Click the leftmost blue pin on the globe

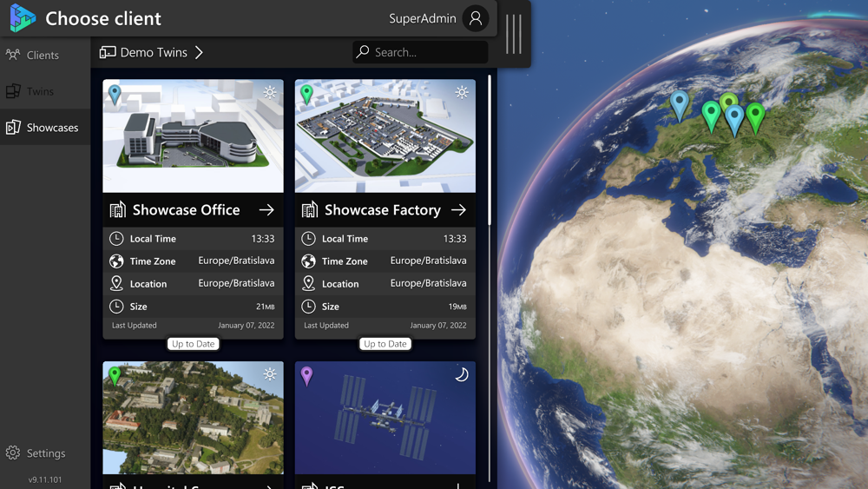(x=680, y=105)
